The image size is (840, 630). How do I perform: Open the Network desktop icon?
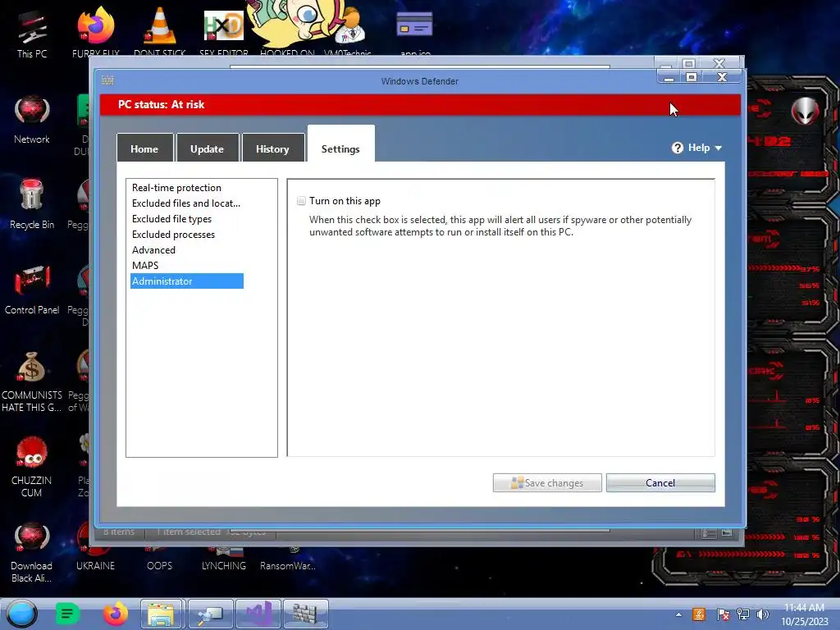pos(32,120)
